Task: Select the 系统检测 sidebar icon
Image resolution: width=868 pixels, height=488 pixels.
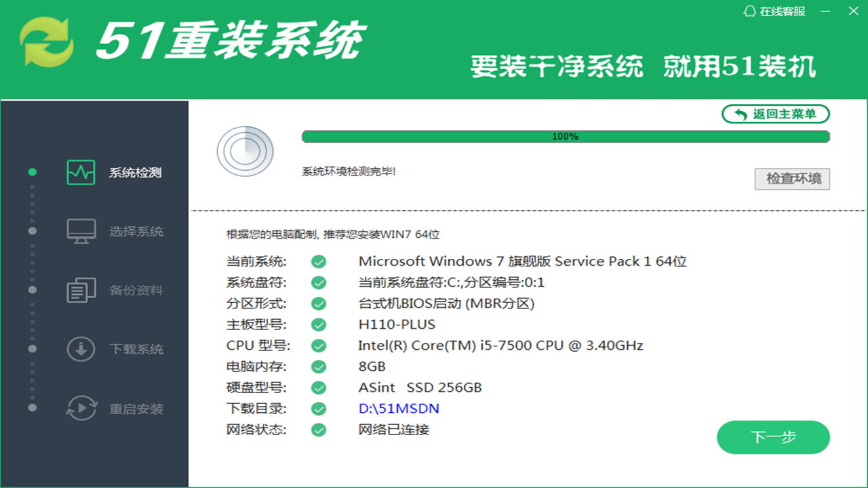Action: [x=81, y=171]
